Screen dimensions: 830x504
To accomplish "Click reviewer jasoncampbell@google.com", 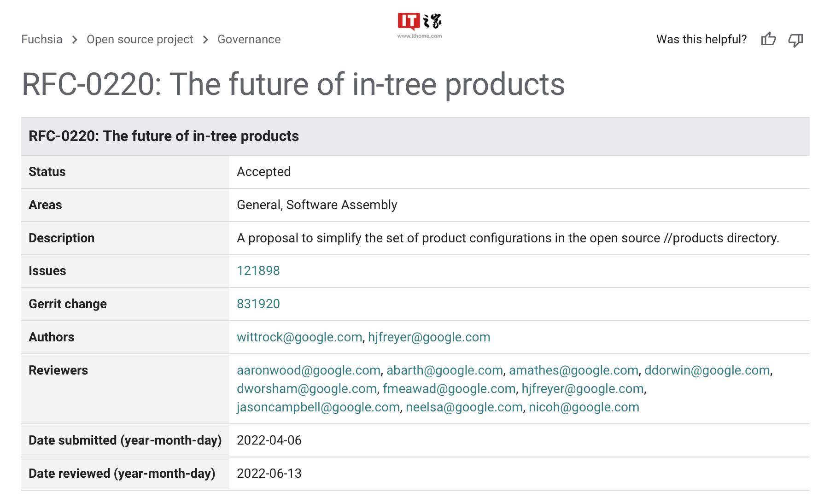I will [x=318, y=407].
